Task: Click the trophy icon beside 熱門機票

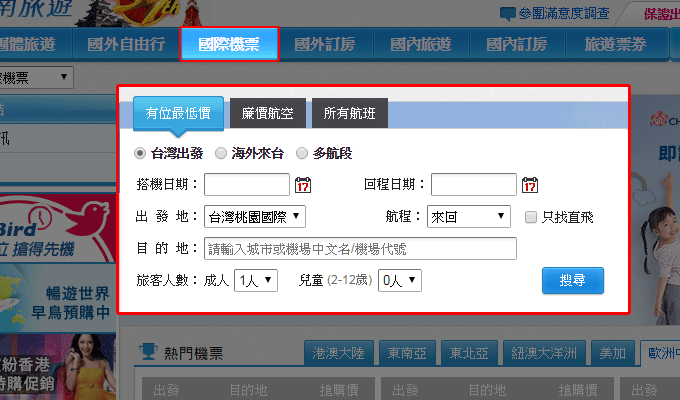Action: click(x=148, y=352)
